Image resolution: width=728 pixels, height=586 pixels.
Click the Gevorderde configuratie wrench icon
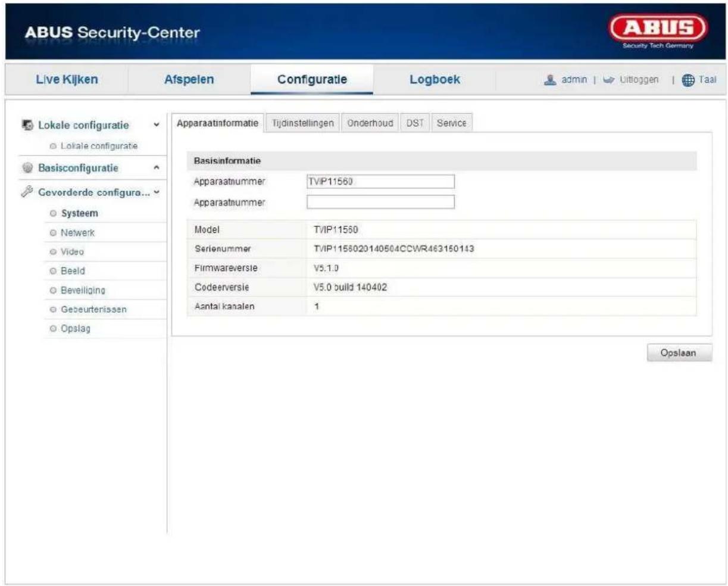(x=27, y=192)
